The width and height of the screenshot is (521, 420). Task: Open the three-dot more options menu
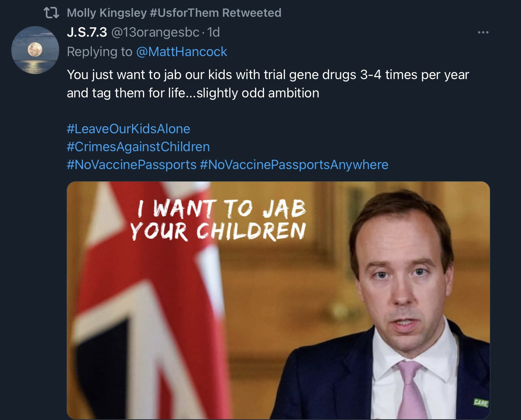pos(483,32)
